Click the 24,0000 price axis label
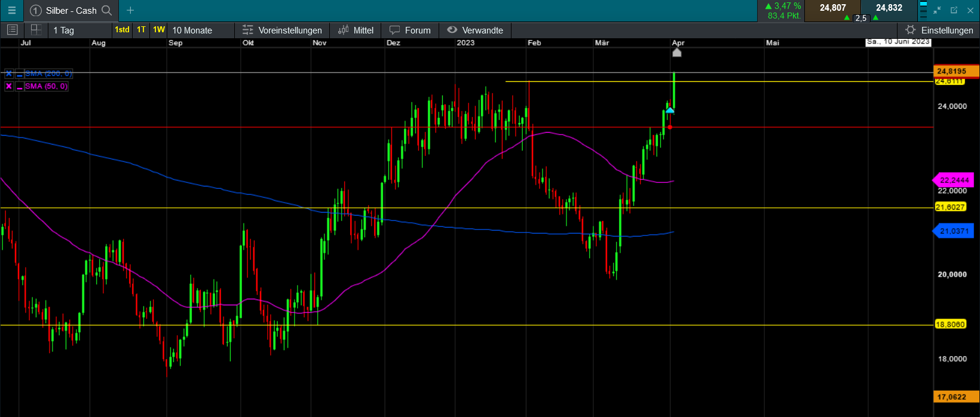 tap(952, 106)
